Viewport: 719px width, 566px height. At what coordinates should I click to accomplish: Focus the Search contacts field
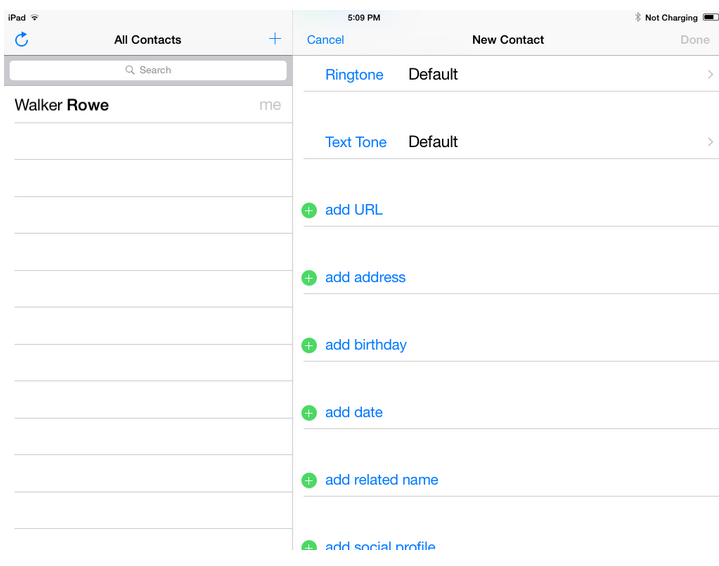148,70
